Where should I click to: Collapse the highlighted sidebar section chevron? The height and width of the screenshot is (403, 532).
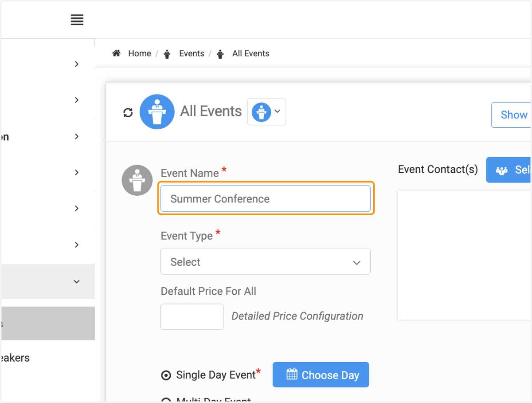click(x=77, y=281)
